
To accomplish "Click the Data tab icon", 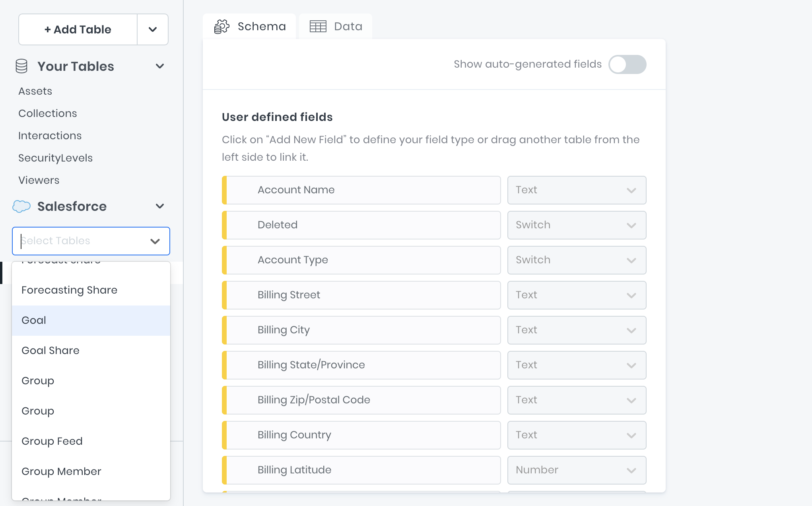I will point(317,25).
